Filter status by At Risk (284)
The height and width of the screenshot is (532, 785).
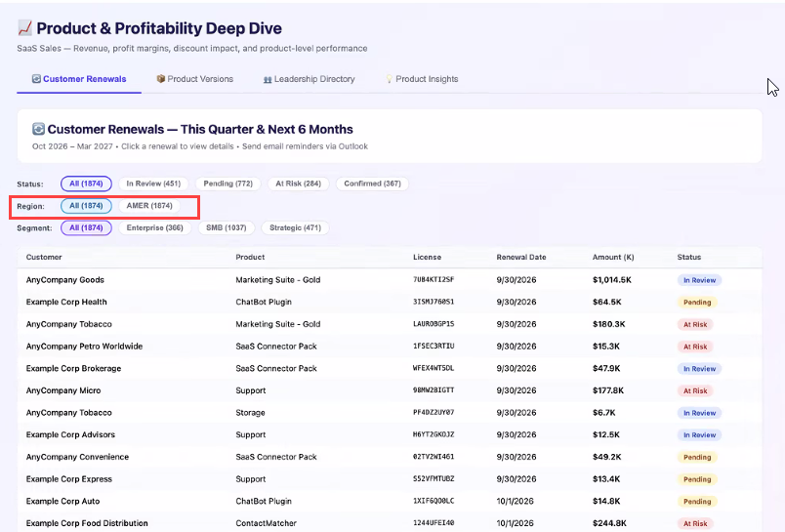tap(299, 184)
